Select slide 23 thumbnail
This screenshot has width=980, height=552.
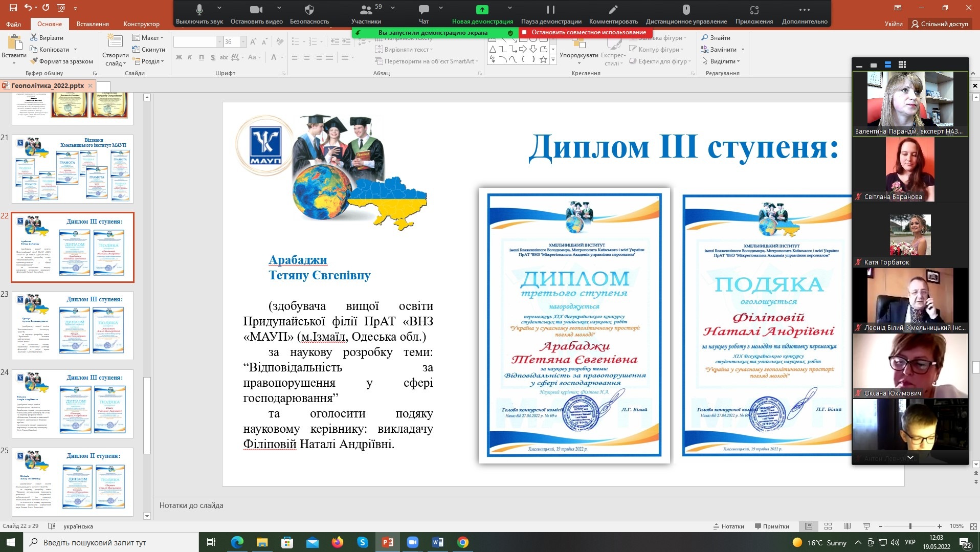coord(73,325)
